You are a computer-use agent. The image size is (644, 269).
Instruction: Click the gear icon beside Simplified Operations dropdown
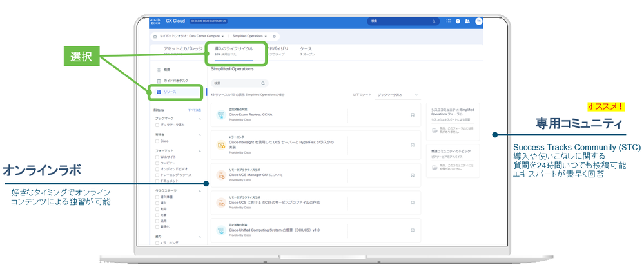click(x=274, y=36)
